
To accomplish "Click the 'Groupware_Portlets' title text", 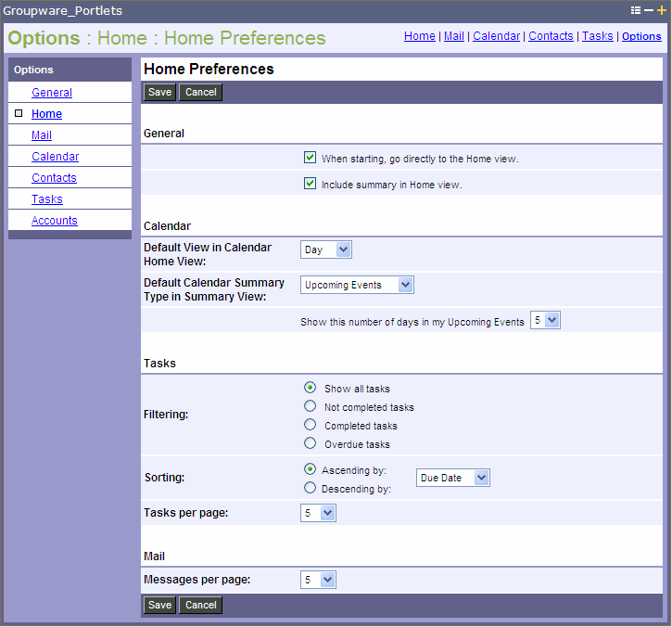I will [63, 11].
